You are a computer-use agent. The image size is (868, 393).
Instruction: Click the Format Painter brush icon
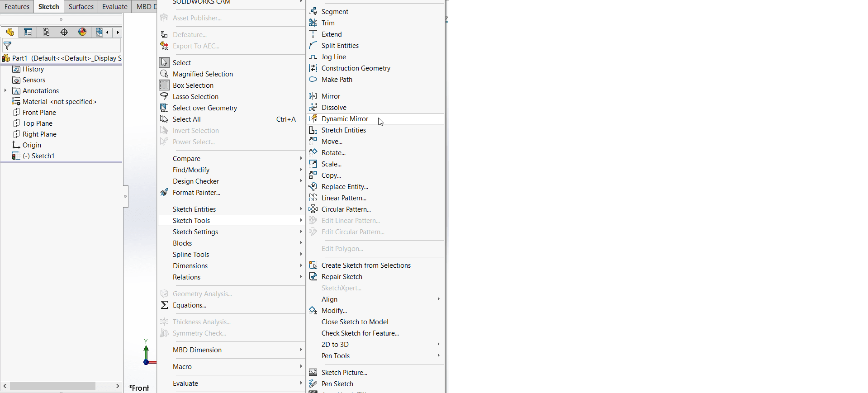[164, 192]
